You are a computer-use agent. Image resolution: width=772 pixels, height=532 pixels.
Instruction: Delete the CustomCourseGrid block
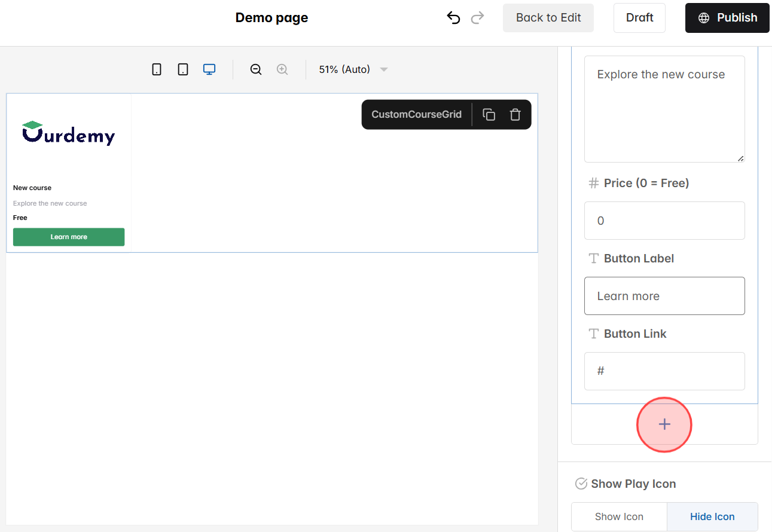515,114
